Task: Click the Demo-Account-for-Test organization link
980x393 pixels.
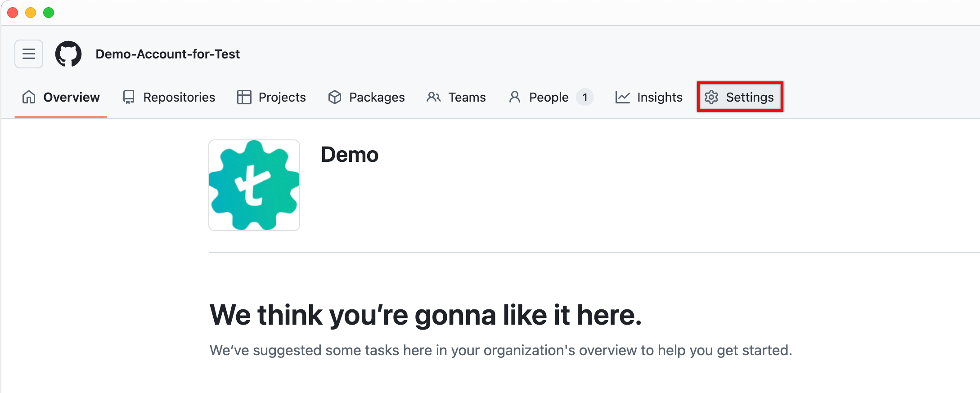Action: click(168, 54)
